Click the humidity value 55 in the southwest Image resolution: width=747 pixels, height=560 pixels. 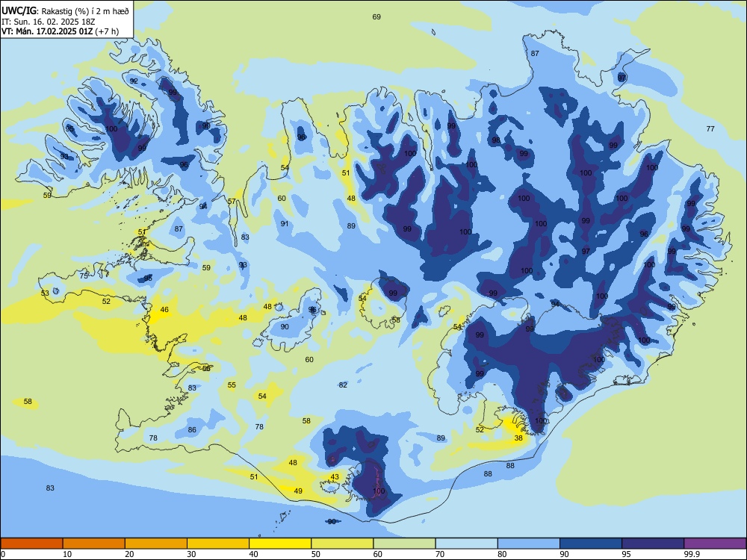point(232,385)
